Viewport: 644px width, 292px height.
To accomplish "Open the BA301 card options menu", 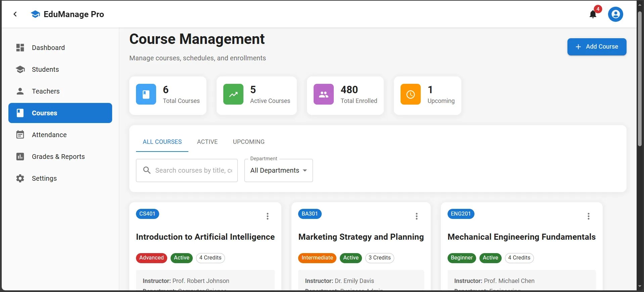I will click(x=417, y=216).
